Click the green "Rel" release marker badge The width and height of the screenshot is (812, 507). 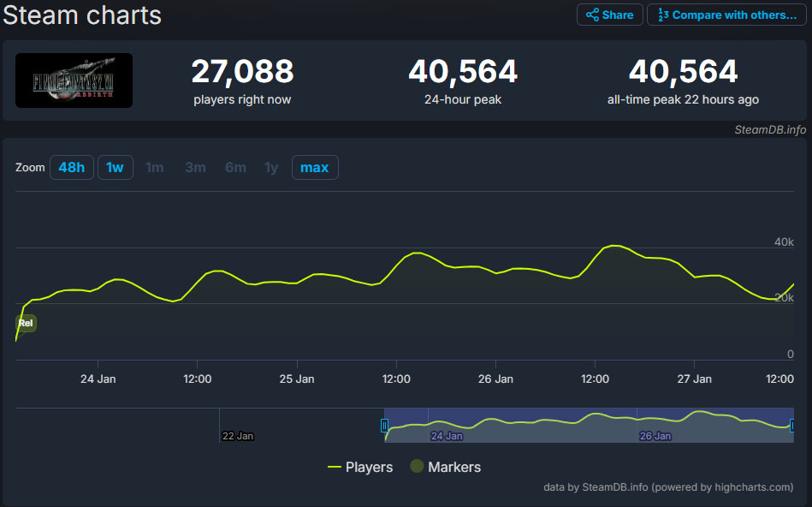[x=26, y=324]
